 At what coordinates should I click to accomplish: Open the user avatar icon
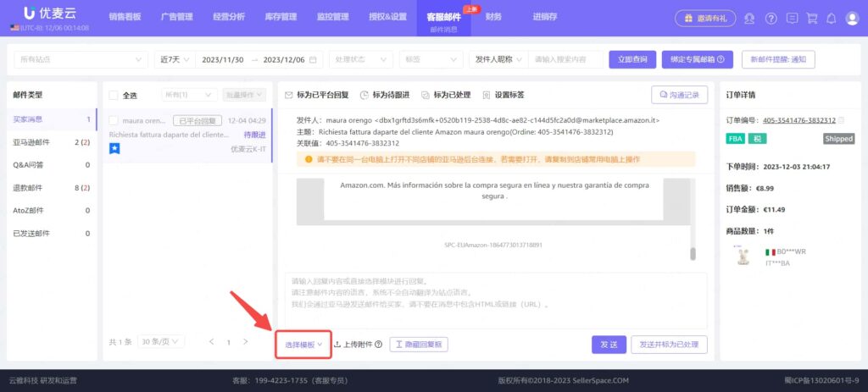[852, 19]
